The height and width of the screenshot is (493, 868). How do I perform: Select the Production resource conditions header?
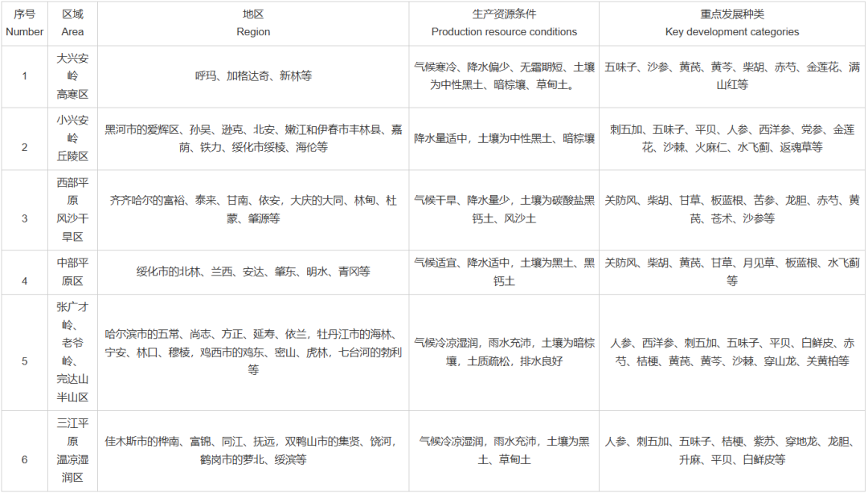(504, 23)
